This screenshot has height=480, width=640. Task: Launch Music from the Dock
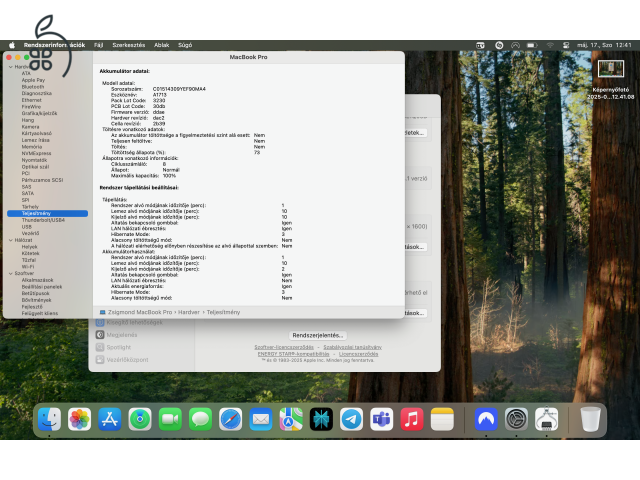[x=412, y=419]
